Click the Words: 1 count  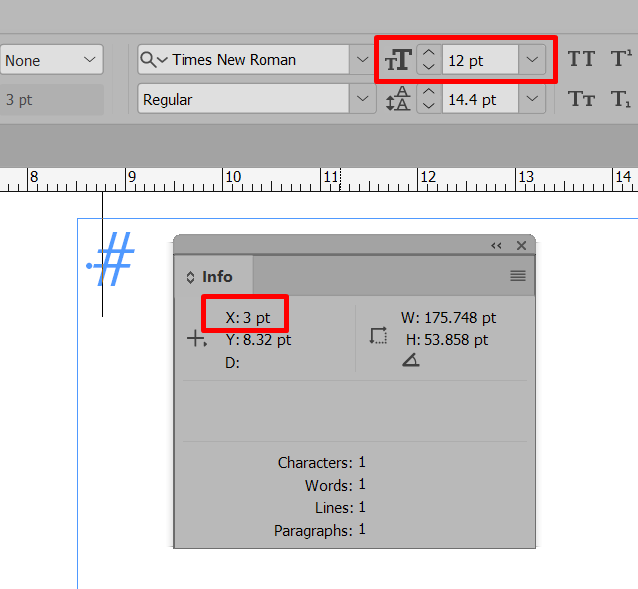[x=335, y=485]
